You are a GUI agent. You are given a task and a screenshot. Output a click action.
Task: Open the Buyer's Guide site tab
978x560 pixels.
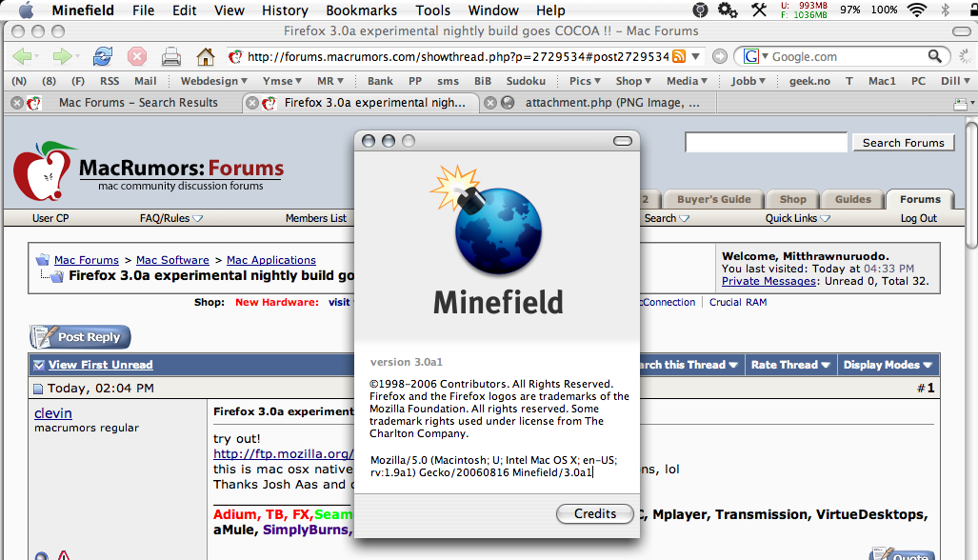pos(713,200)
